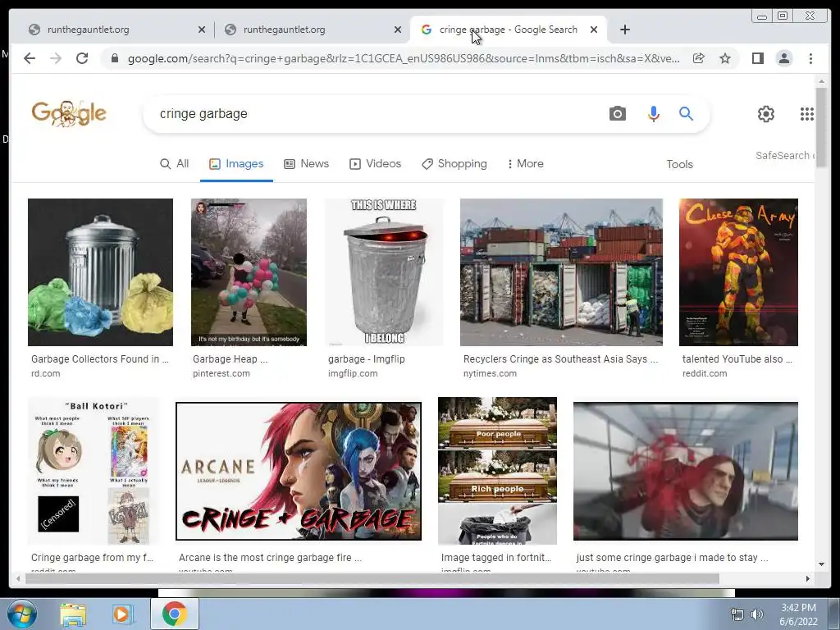
Task: Click the forward navigation arrow
Action: point(56,58)
